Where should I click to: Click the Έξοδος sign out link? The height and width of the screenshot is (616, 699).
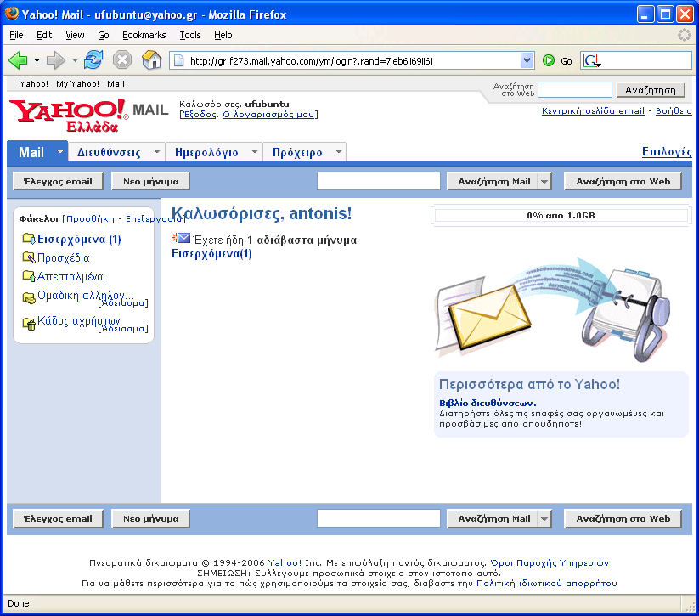coord(200,114)
